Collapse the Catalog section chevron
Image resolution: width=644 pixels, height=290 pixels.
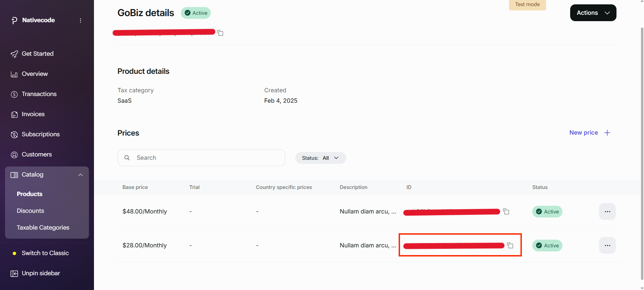[81, 175]
